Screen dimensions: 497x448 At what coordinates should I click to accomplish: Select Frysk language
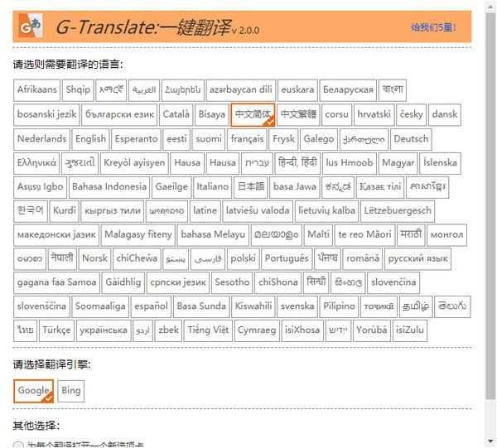(x=283, y=139)
